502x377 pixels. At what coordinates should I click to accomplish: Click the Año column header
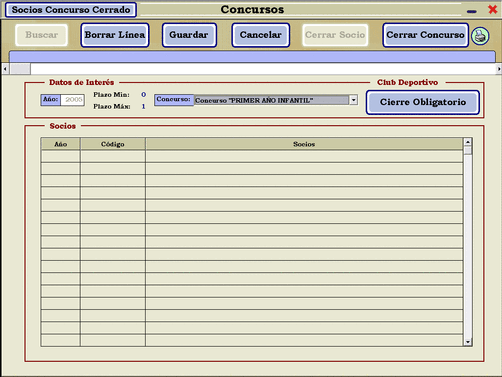[61, 144]
